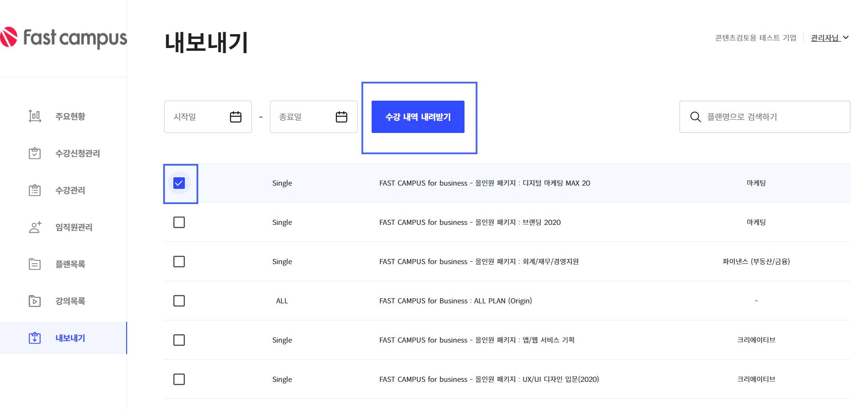This screenshot has height=410, width=868.
Task: Open calendar picker in 종료일 field
Action: (342, 117)
